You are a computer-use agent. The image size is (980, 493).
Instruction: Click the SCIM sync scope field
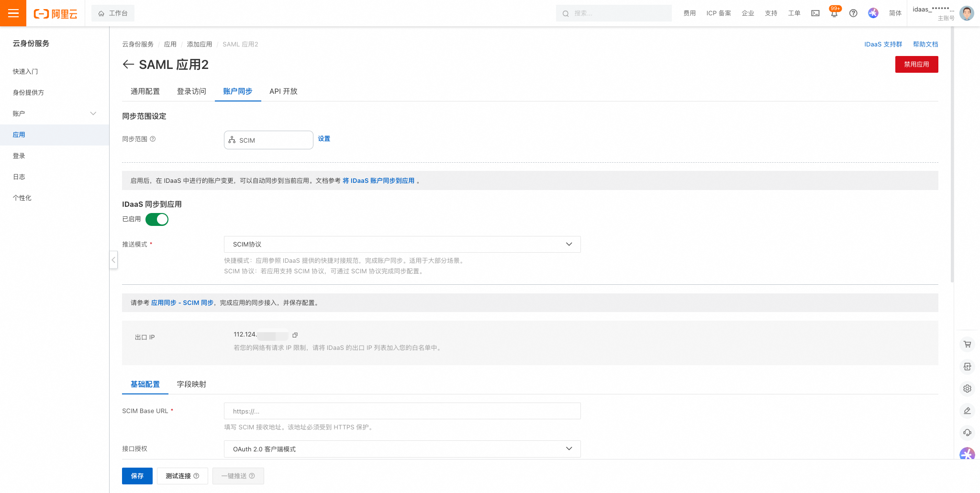tap(268, 140)
